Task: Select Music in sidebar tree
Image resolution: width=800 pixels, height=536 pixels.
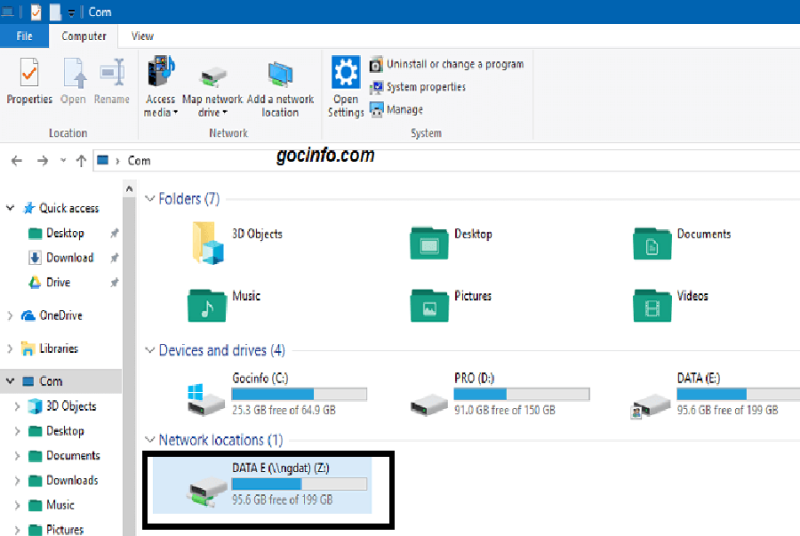Action: click(52, 505)
